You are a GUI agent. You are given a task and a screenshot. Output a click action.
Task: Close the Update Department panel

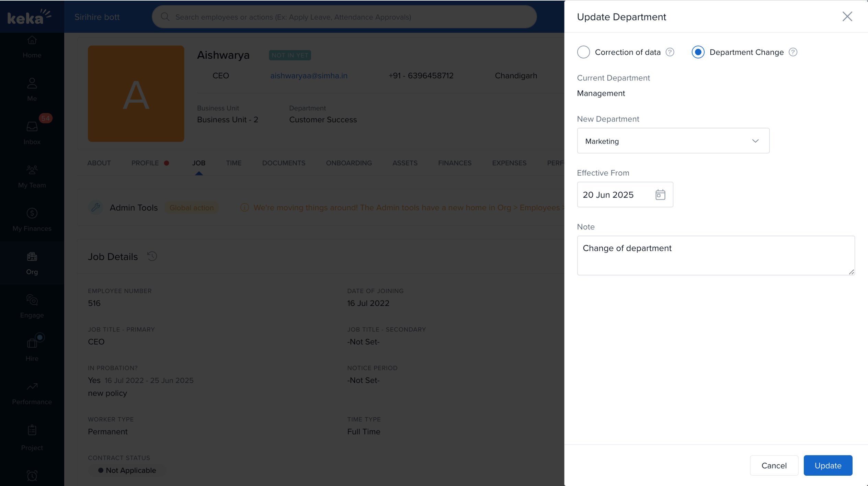point(847,16)
